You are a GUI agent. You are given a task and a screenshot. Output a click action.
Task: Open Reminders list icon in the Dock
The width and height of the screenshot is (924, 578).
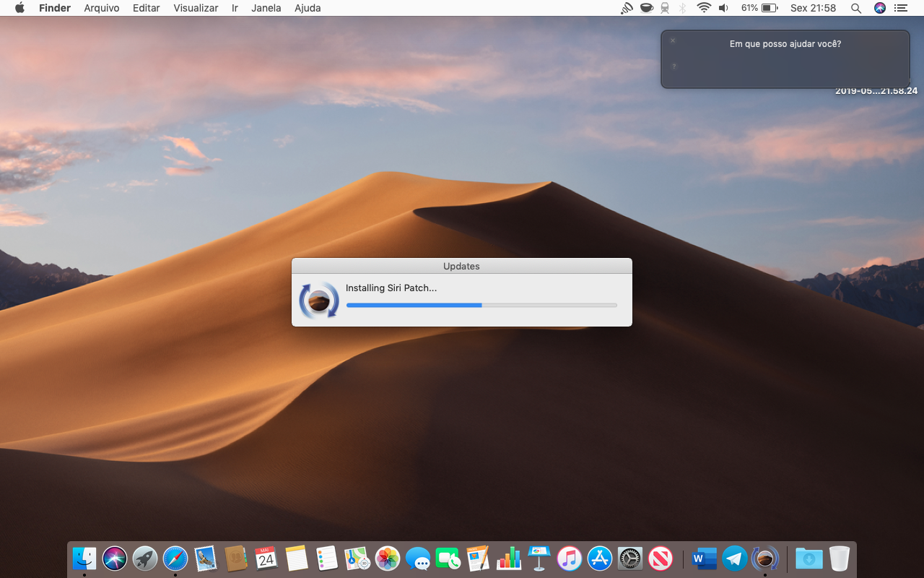tap(327, 558)
